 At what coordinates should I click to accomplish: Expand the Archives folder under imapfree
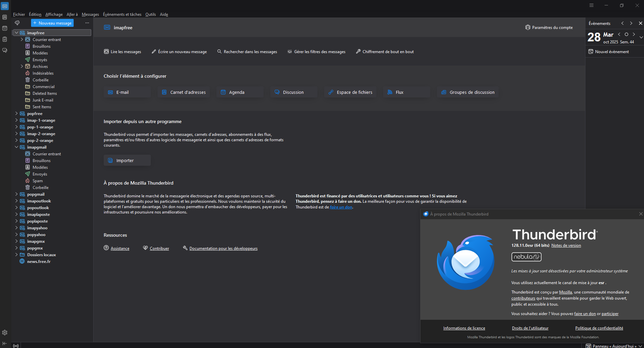[22, 67]
